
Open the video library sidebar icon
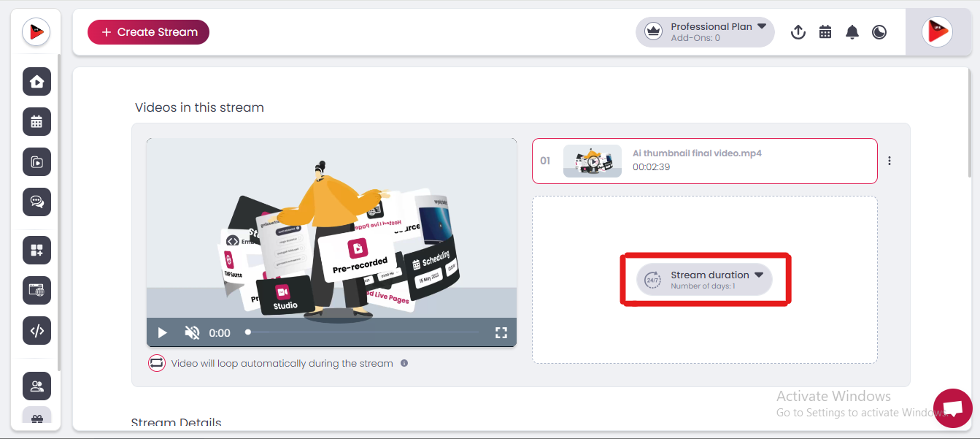[x=36, y=162]
